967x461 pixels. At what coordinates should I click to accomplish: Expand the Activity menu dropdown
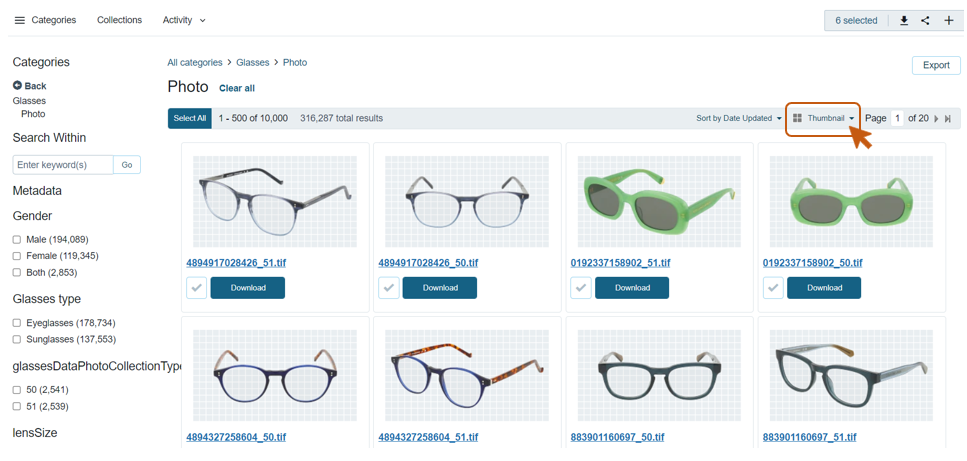point(184,20)
